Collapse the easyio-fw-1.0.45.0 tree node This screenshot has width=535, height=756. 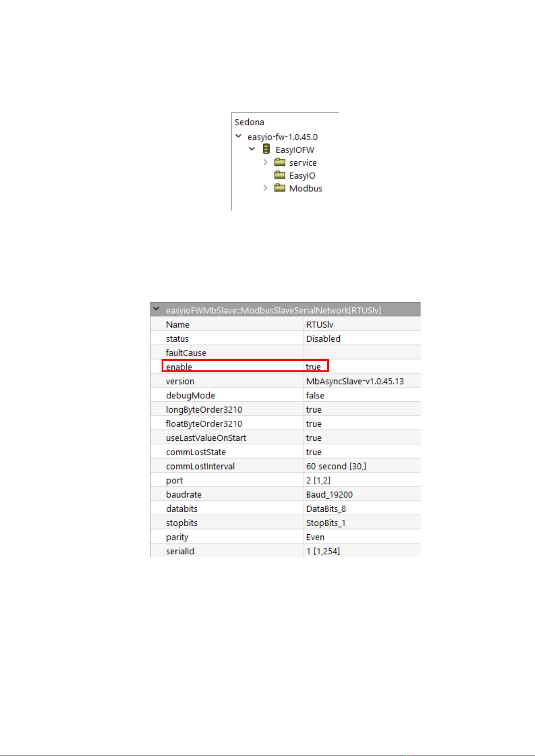(x=238, y=136)
